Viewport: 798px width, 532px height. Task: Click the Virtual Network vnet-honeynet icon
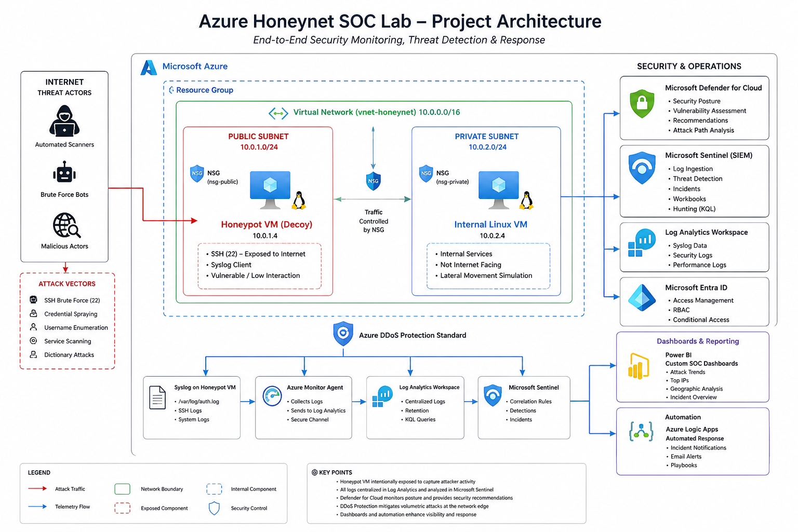click(x=278, y=113)
